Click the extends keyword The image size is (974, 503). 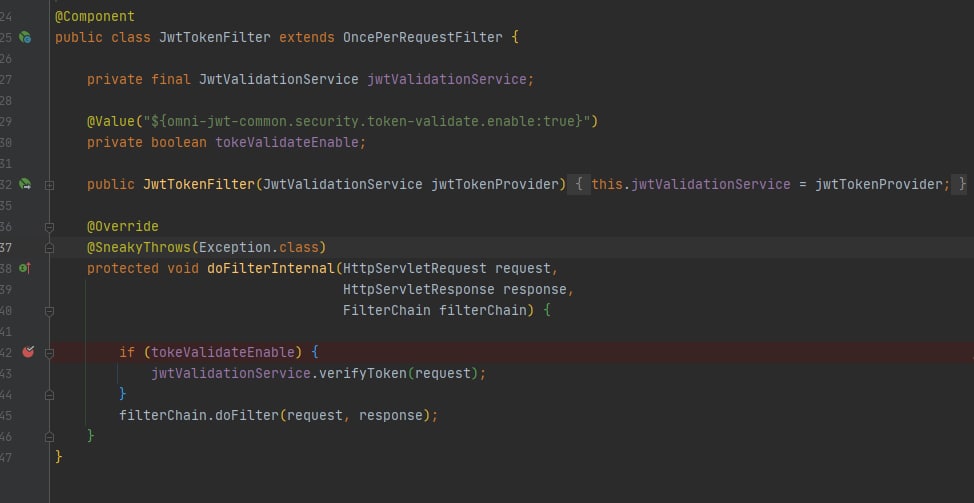(306, 37)
